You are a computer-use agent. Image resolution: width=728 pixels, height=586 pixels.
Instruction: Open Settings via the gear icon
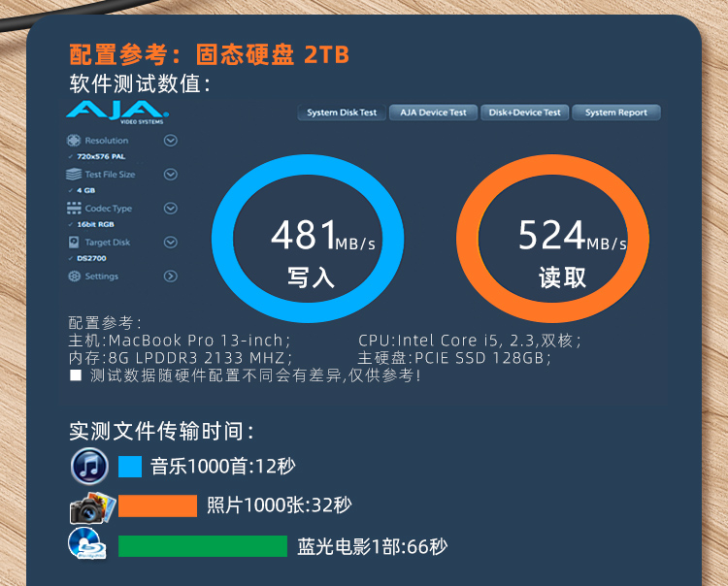(74, 277)
